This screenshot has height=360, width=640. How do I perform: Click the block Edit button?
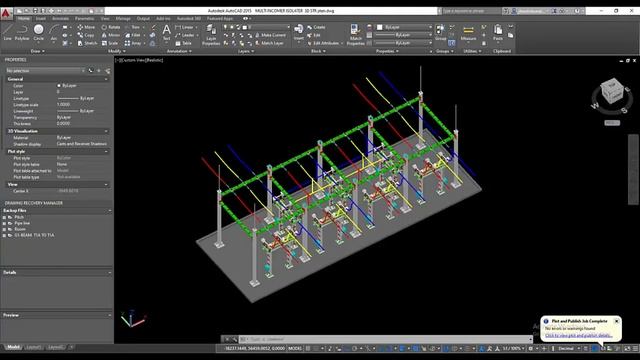pos(313,35)
